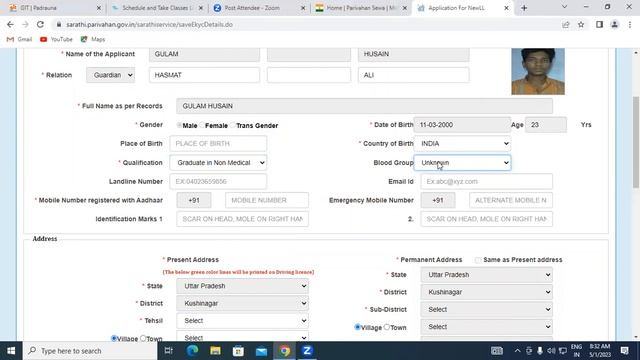Select the Female gender radio button
The image size is (640, 360).
coord(202,125)
